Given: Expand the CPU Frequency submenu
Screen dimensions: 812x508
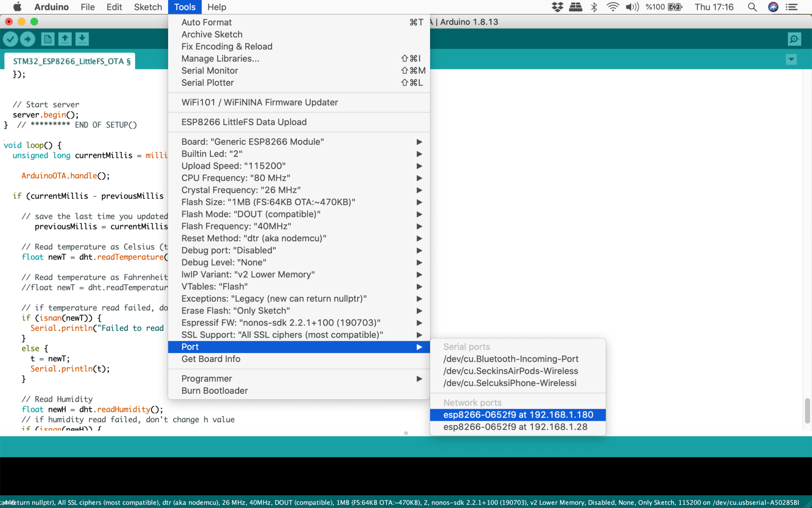Looking at the screenshot, I should point(299,178).
